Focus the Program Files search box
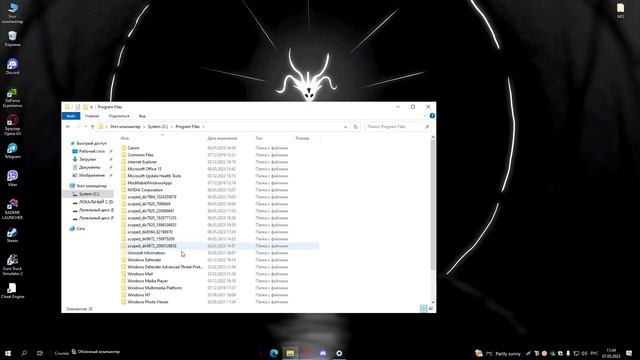 pos(397,127)
